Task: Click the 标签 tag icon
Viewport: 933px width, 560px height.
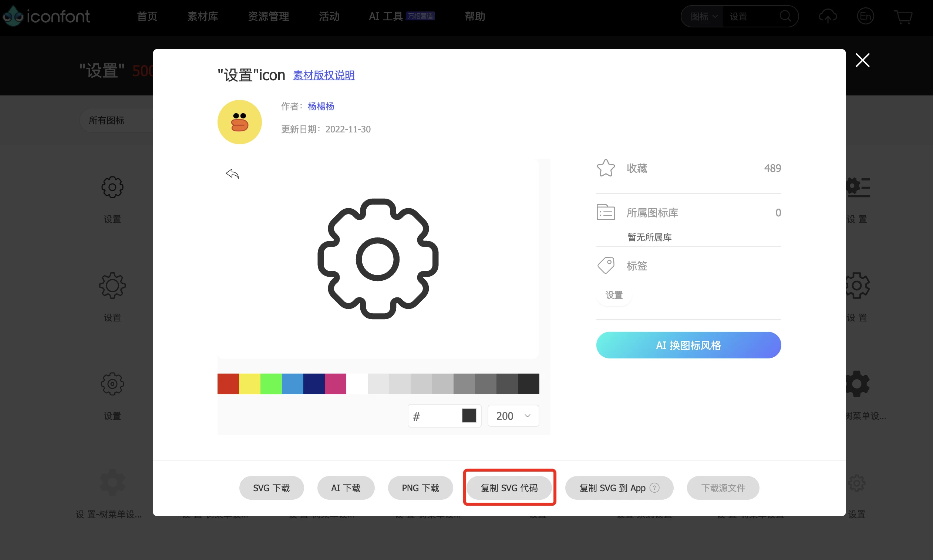Action: pyautogui.click(x=606, y=265)
